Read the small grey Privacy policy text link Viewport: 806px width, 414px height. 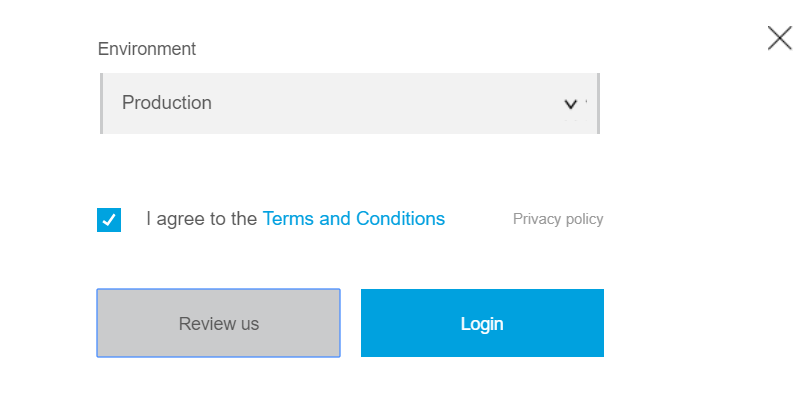(x=558, y=219)
